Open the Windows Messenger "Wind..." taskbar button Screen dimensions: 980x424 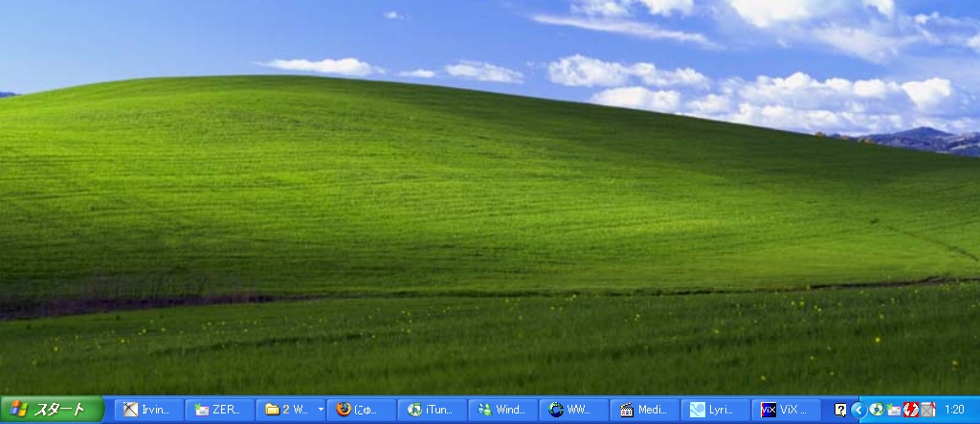pos(503,410)
